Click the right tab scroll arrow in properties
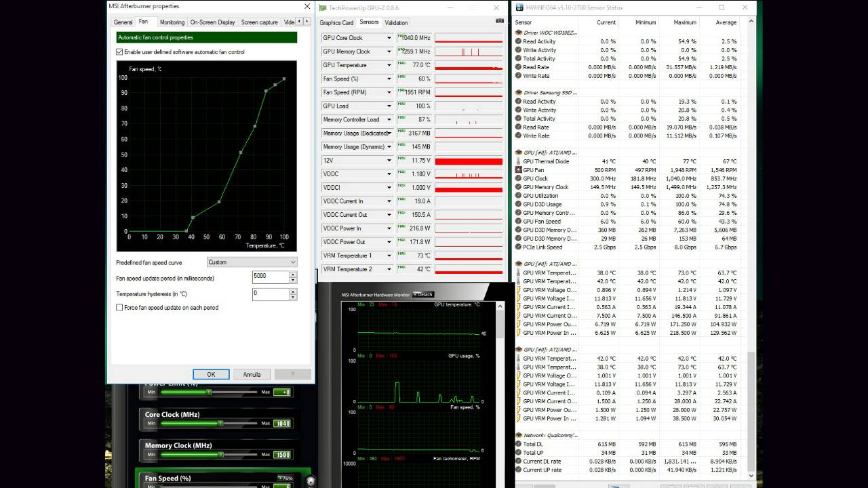 point(307,22)
